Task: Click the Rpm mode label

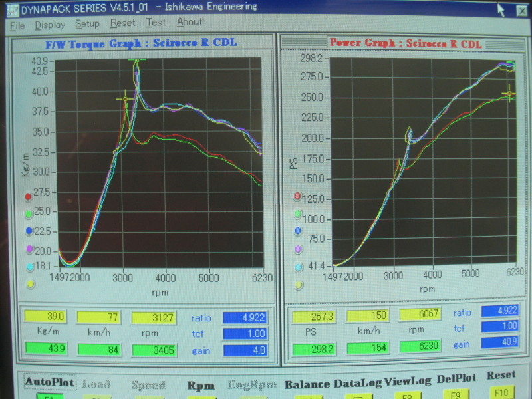Action: coord(201,386)
